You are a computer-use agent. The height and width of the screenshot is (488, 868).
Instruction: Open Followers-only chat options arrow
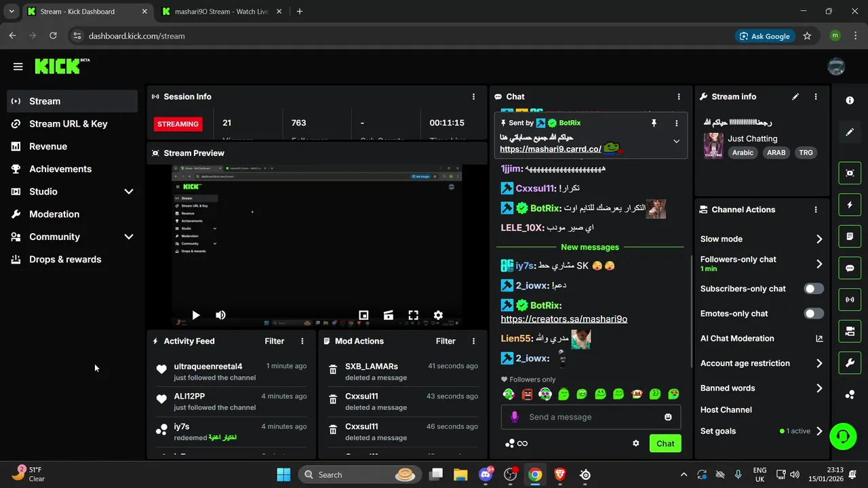[819, 264]
